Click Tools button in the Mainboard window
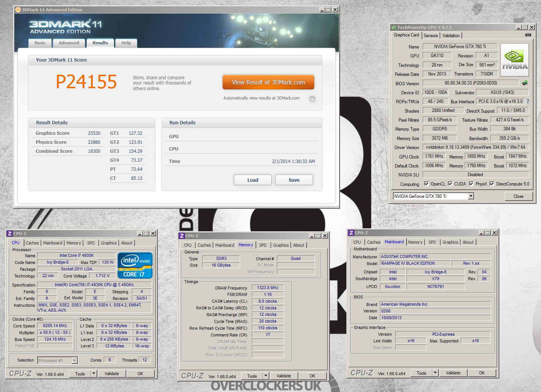541x392 pixels. 422,373
